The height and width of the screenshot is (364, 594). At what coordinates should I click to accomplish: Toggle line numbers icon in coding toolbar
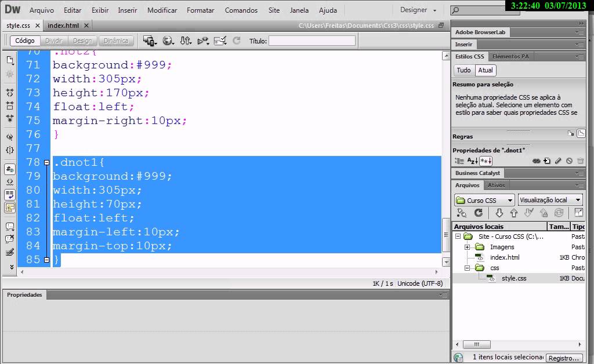tap(10, 169)
